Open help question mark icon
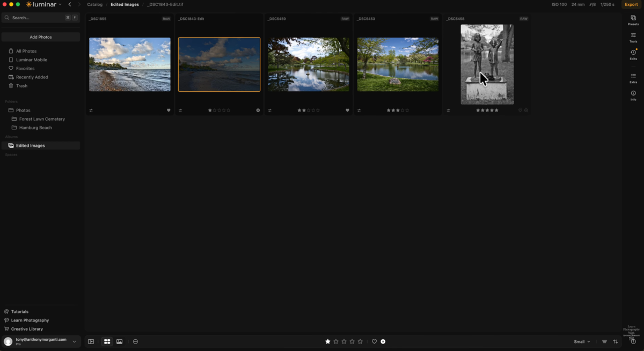This screenshot has width=644, height=351. pyautogui.click(x=633, y=341)
